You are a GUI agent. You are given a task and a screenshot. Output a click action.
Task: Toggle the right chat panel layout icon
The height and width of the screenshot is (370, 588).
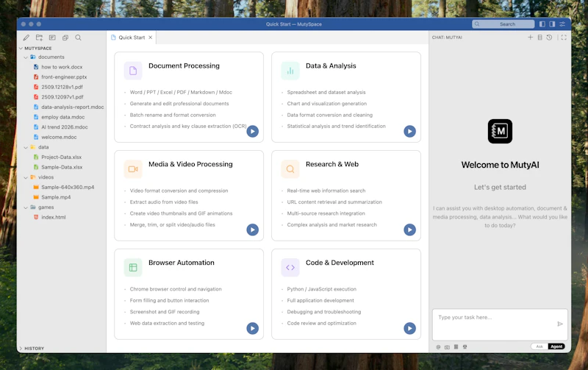(x=552, y=24)
